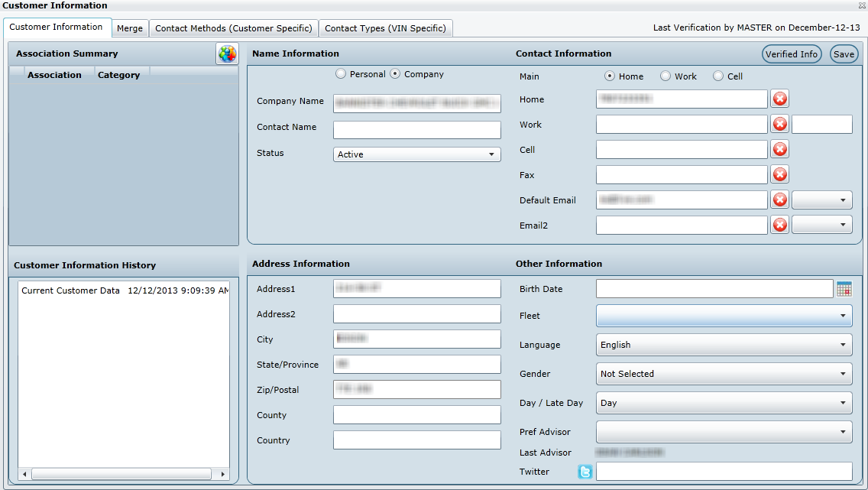Clear the Work phone with red X
The width and height of the screenshot is (868, 490).
pyautogui.click(x=779, y=124)
